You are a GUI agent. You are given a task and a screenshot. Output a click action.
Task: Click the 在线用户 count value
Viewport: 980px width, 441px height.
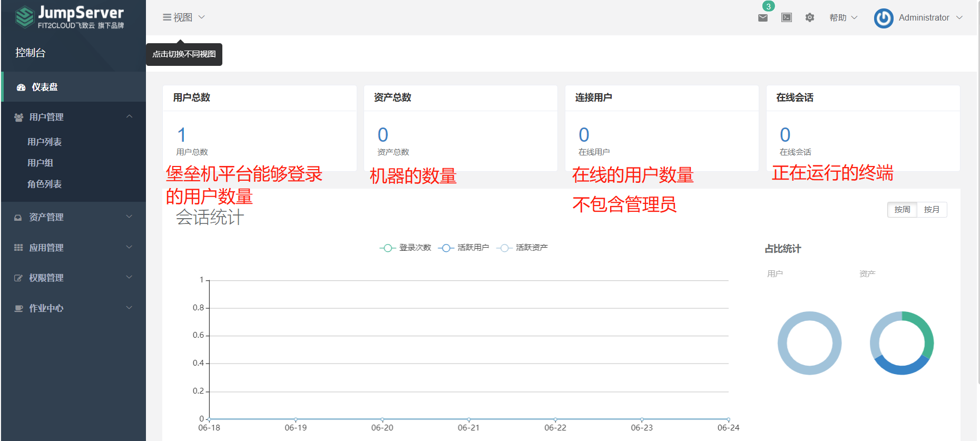coord(584,135)
